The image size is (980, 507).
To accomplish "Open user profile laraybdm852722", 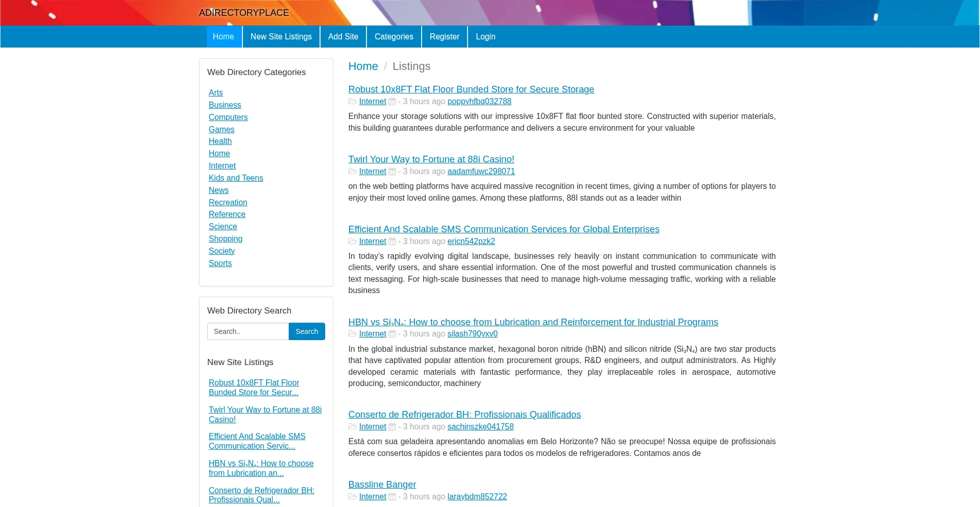I will 477,497.
